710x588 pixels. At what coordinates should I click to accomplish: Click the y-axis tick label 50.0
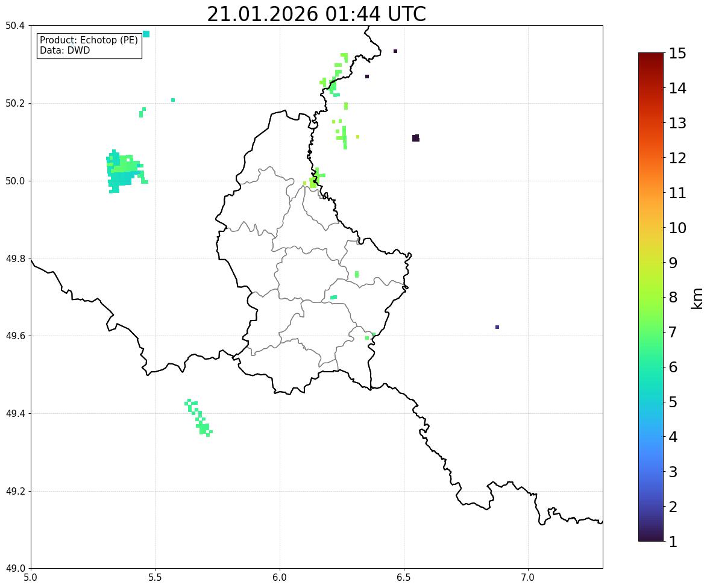pos(15,181)
